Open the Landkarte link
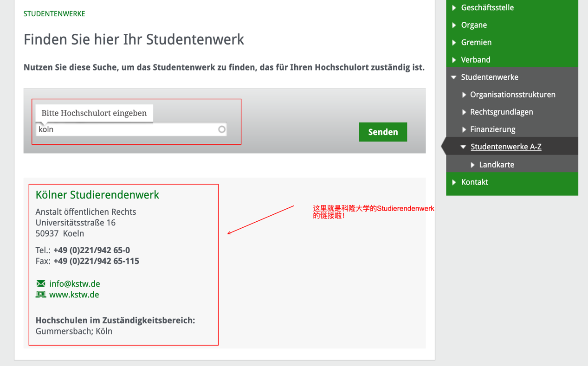The height and width of the screenshot is (366, 588). point(497,165)
